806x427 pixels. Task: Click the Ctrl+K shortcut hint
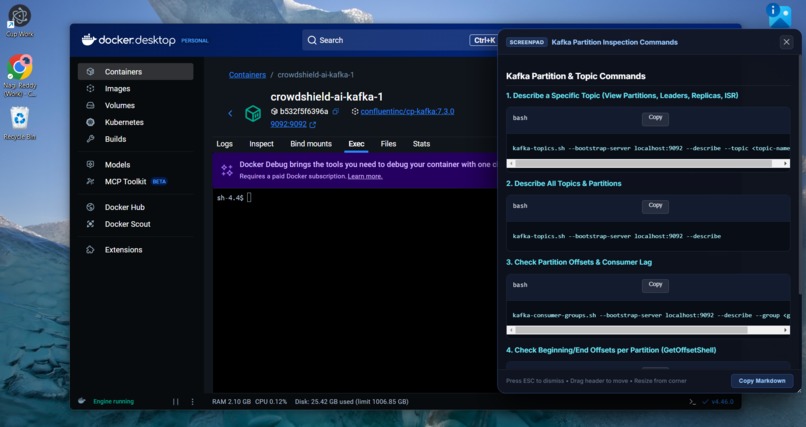click(484, 40)
